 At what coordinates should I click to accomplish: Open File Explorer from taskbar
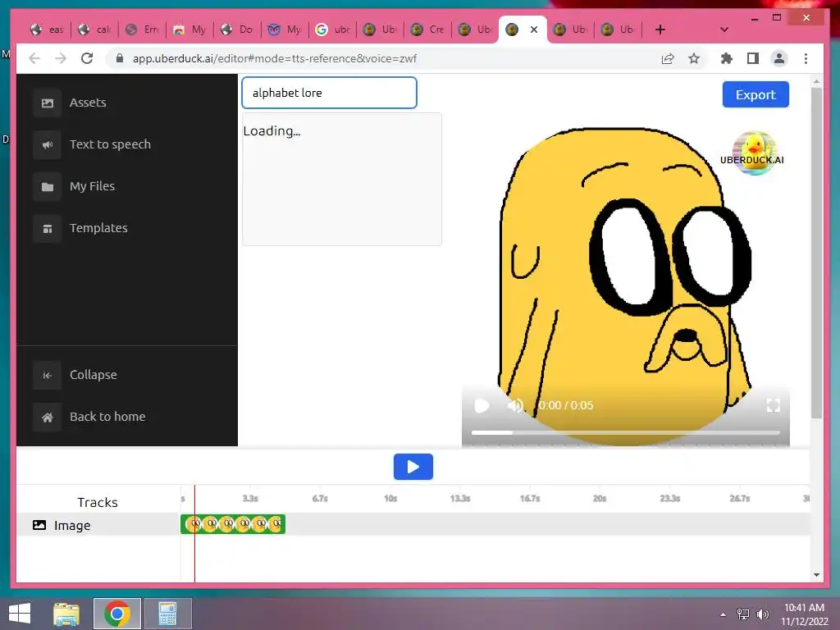(x=66, y=614)
